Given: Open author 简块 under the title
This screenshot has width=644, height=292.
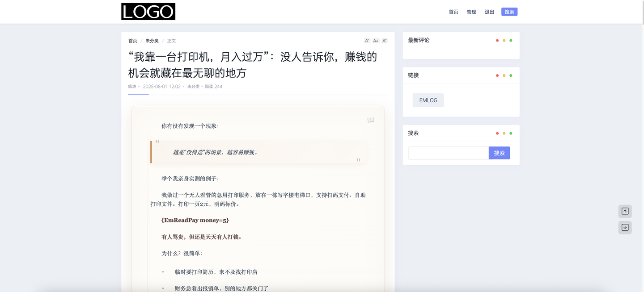Looking at the screenshot, I should (x=132, y=87).
